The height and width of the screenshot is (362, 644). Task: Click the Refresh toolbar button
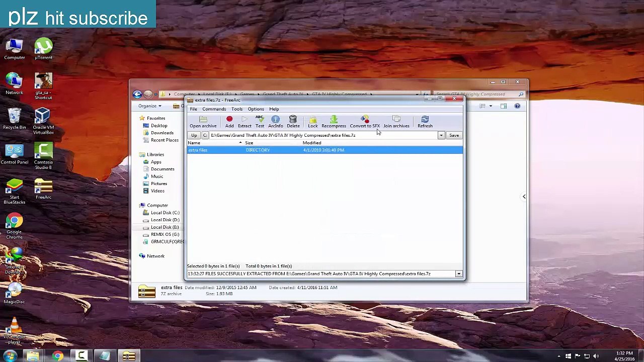(425, 122)
